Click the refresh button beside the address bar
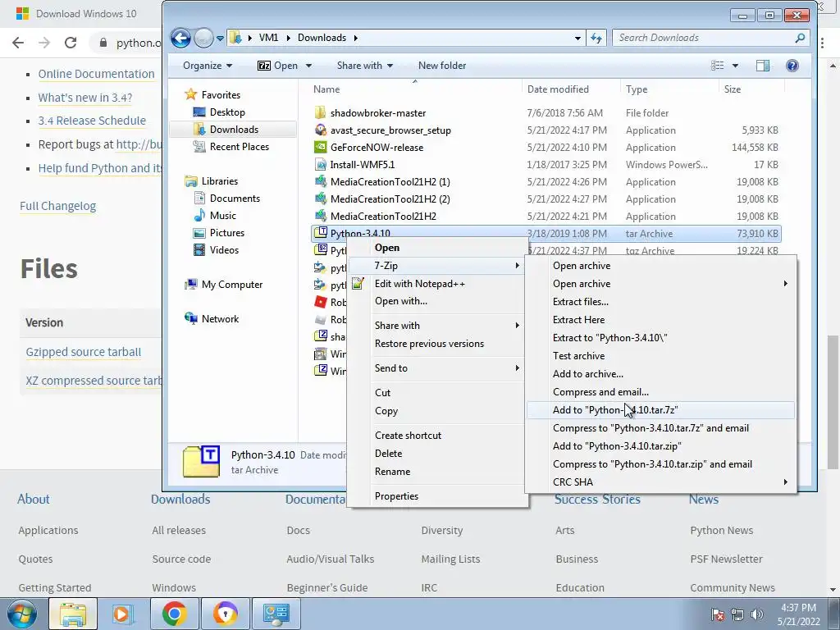Image resolution: width=840 pixels, height=630 pixels. (x=596, y=38)
